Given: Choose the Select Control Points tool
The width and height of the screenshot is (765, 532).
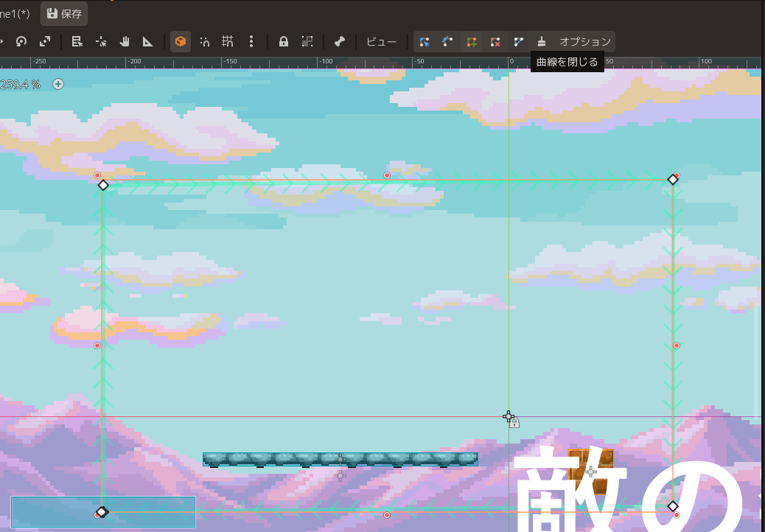Looking at the screenshot, I should point(447,41).
